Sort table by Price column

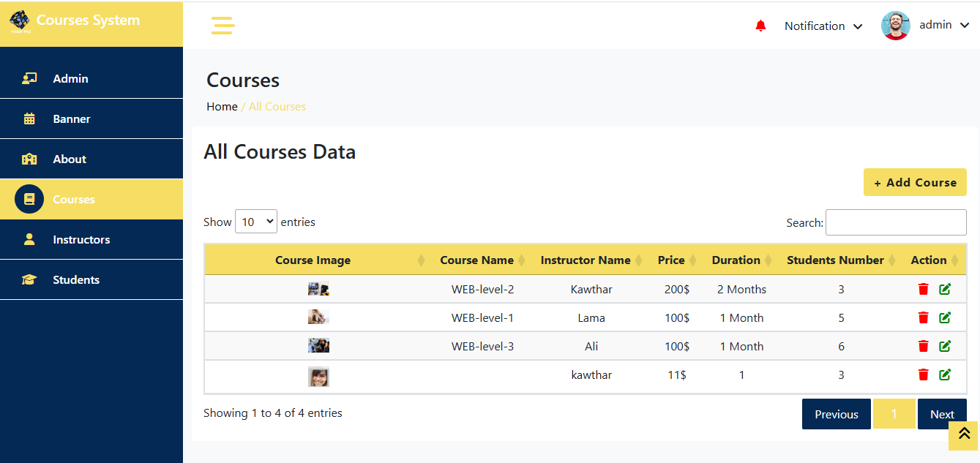tap(671, 260)
